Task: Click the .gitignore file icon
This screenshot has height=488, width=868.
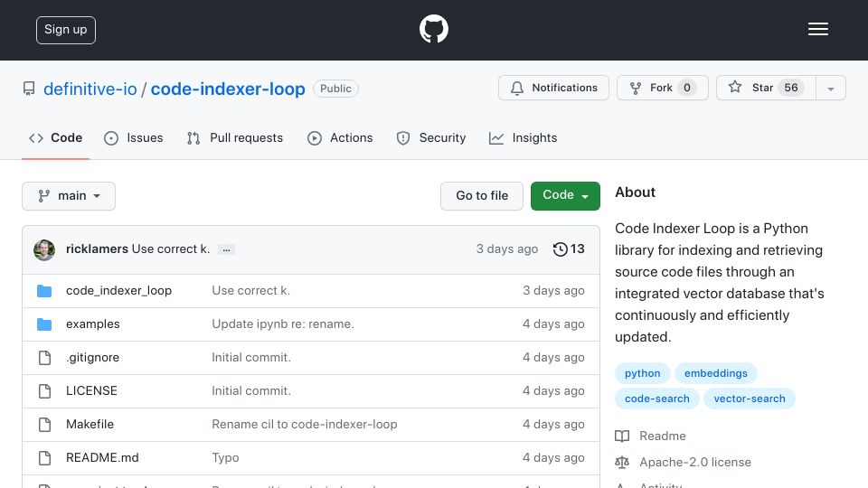Action: tap(45, 358)
